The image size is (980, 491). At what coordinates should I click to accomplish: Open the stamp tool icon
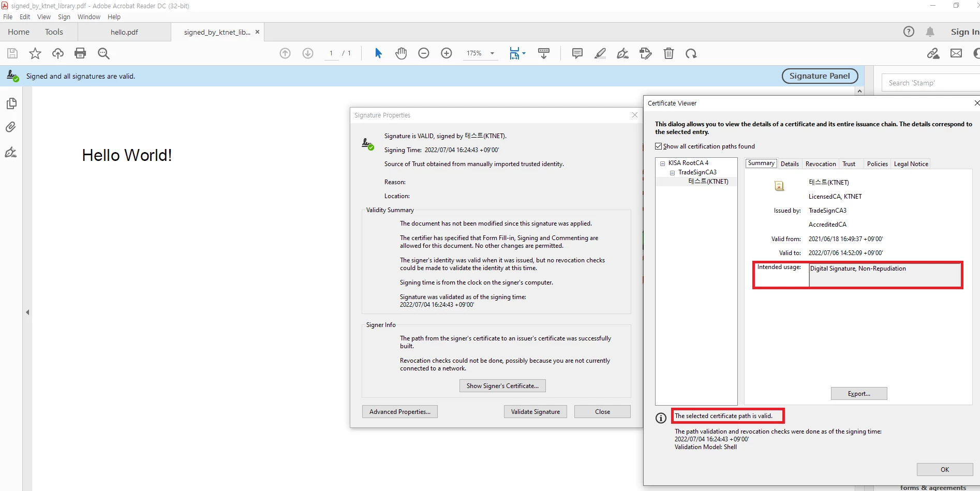[646, 53]
